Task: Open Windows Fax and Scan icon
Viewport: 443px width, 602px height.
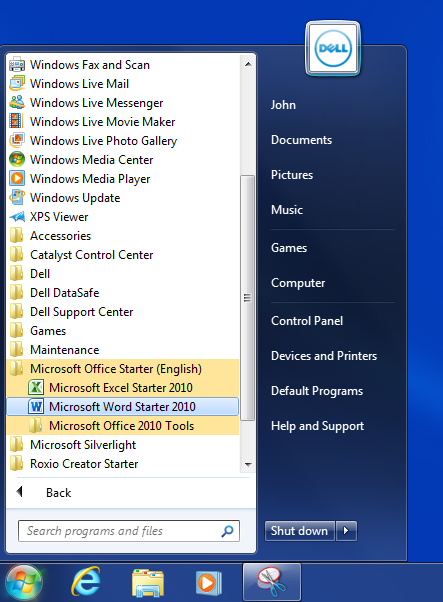Action: 17,64
